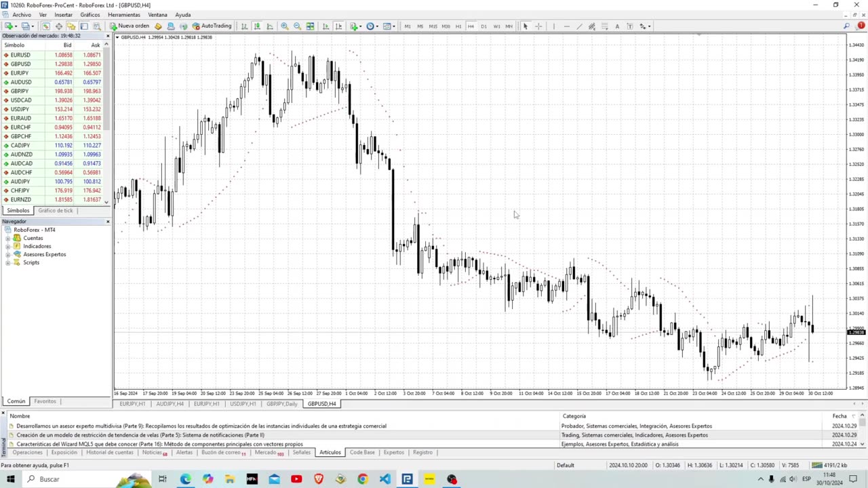
Task: Open the Templates toolbar icon
Action: tap(387, 26)
